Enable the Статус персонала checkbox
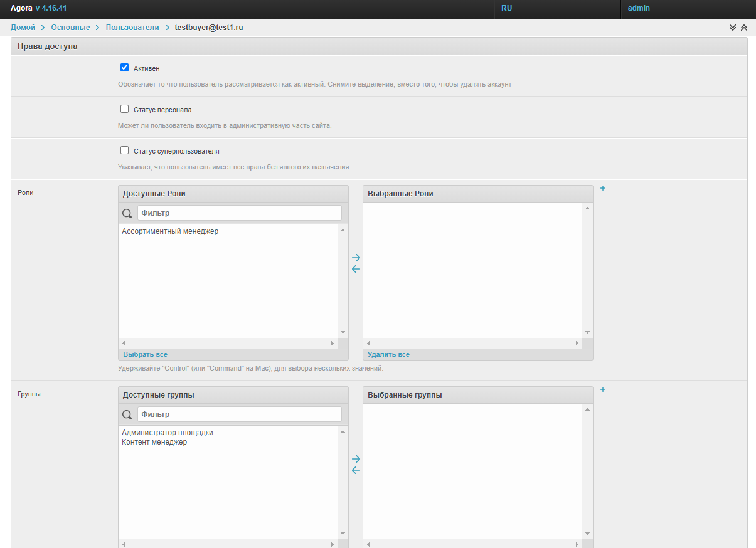 click(124, 109)
